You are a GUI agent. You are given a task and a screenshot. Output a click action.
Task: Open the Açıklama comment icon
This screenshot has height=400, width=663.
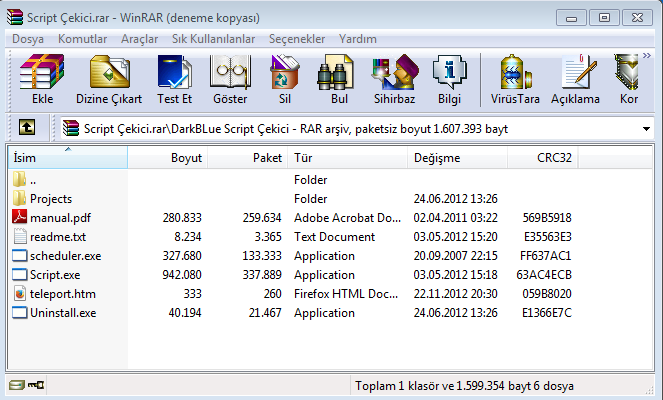tap(579, 72)
